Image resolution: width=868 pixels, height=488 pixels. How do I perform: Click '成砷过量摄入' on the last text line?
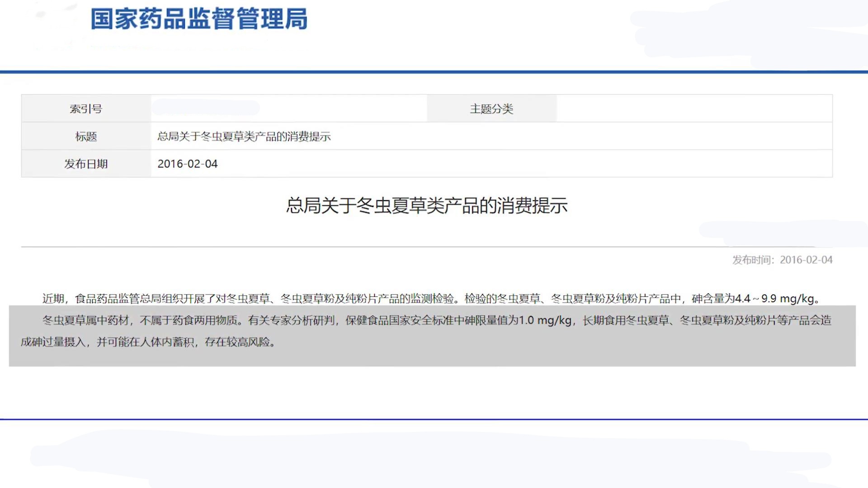pos(53,342)
